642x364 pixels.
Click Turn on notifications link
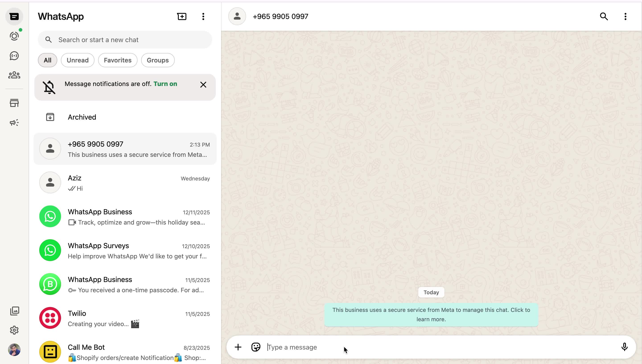165,84
